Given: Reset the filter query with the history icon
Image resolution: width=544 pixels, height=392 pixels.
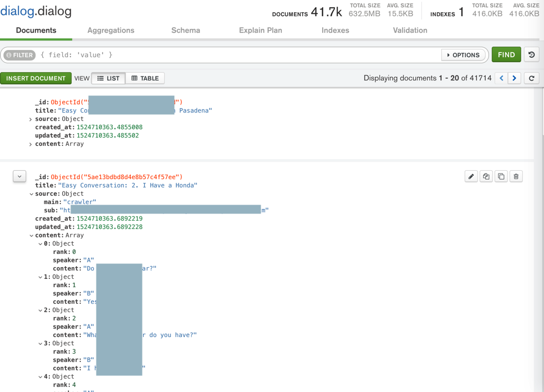Looking at the screenshot, I should pyautogui.click(x=532, y=55).
